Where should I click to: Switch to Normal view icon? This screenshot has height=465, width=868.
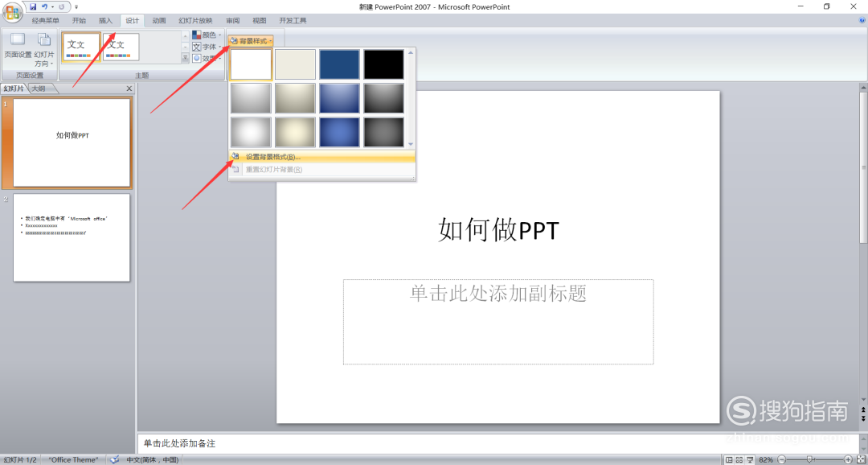(729, 460)
